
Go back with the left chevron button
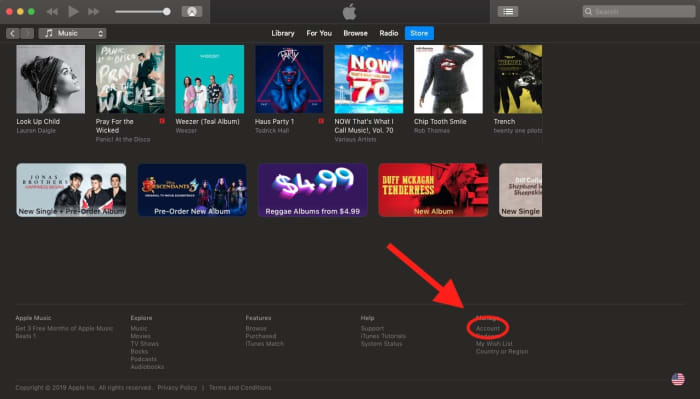click(13, 33)
